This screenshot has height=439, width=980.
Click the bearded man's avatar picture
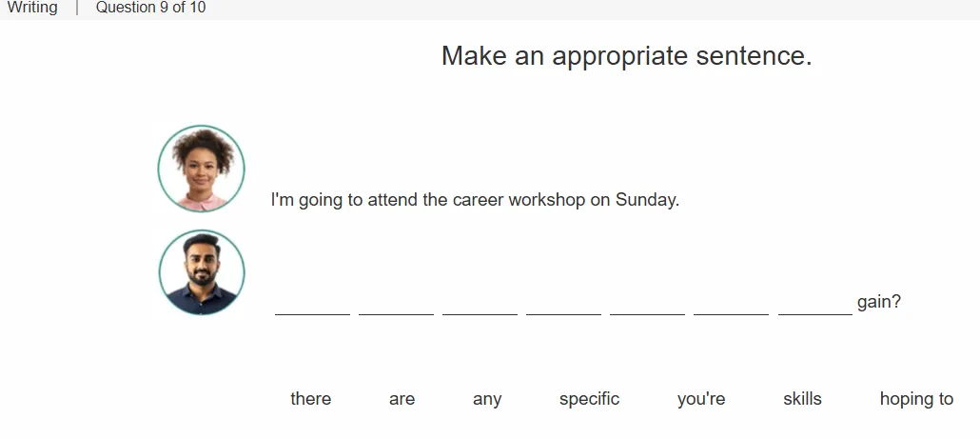point(202,272)
